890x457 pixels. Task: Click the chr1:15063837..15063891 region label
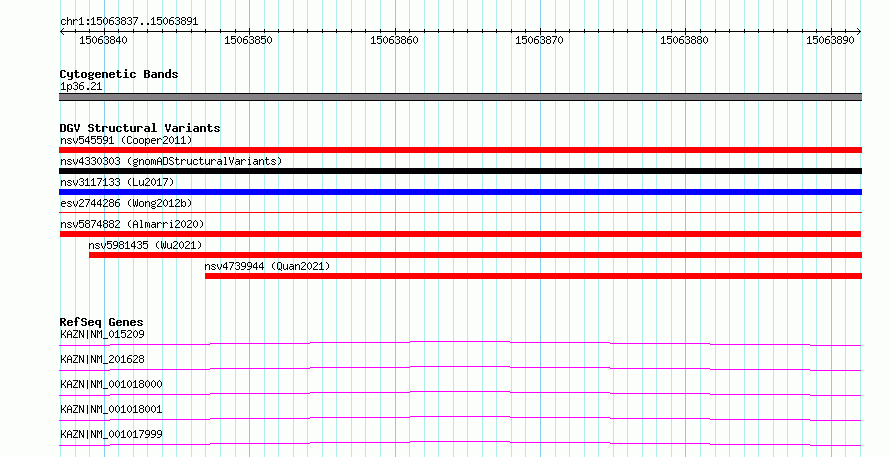coord(129,22)
